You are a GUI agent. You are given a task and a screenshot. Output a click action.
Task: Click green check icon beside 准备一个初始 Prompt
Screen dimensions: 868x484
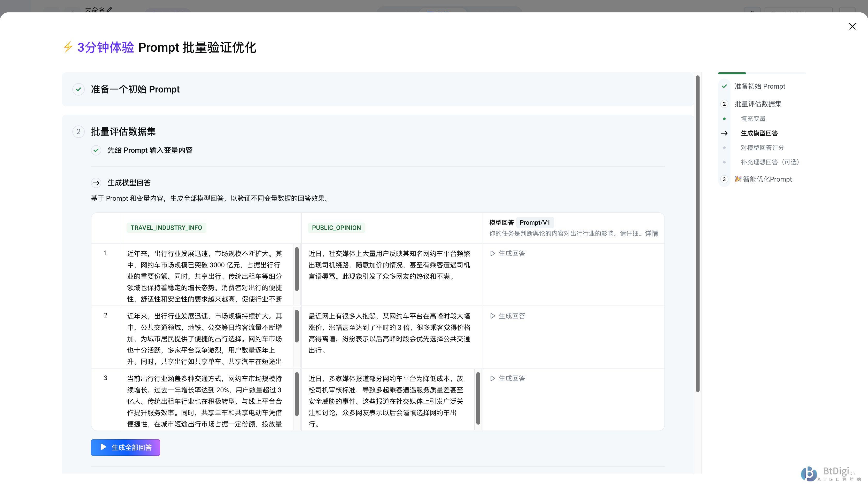pyautogui.click(x=79, y=89)
